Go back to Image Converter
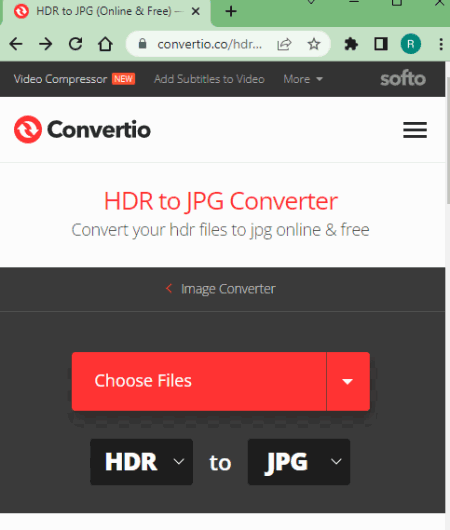 coord(221,289)
